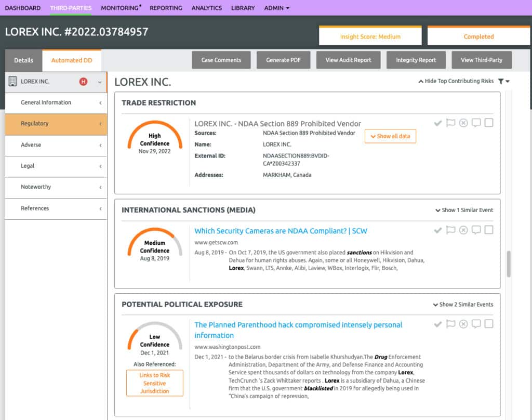Screen dimensions: 532x420
Task: Collapse Hide Top Contributing Risks
Action: 456,82
